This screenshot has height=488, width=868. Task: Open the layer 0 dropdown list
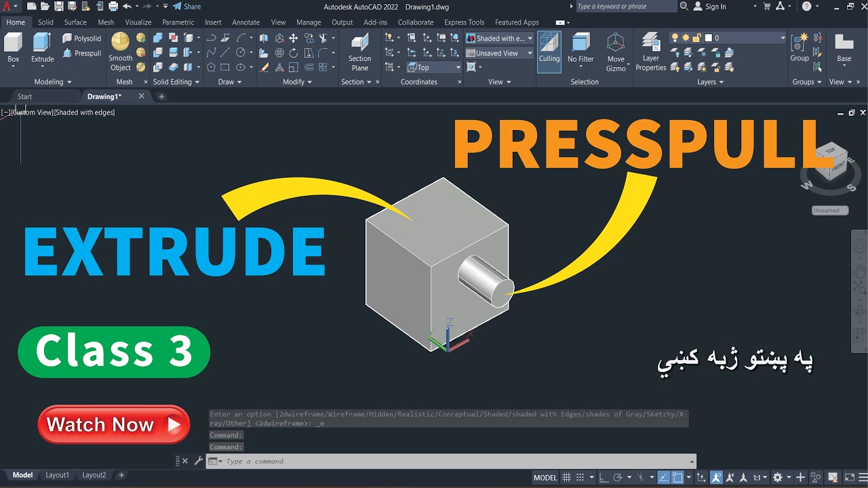pyautogui.click(x=728, y=38)
